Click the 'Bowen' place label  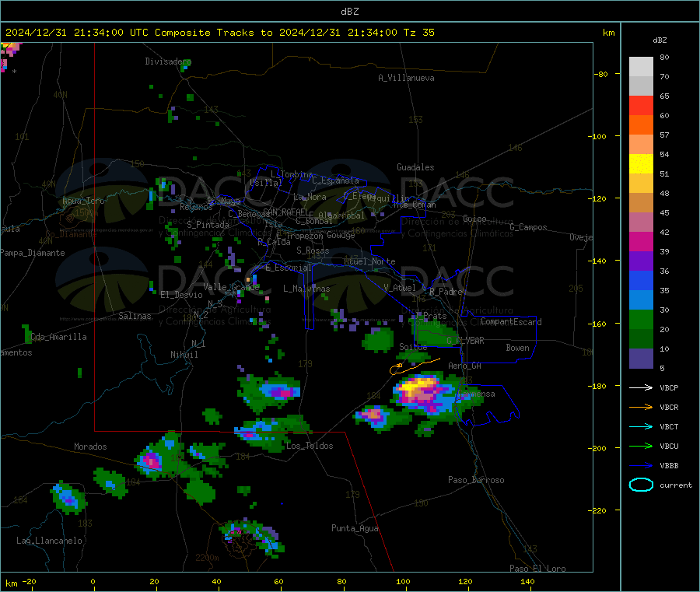pyautogui.click(x=517, y=347)
